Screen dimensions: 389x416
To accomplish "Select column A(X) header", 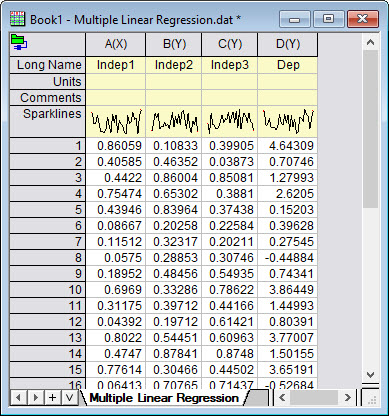I will pyautogui.click(x=116, y=44).
